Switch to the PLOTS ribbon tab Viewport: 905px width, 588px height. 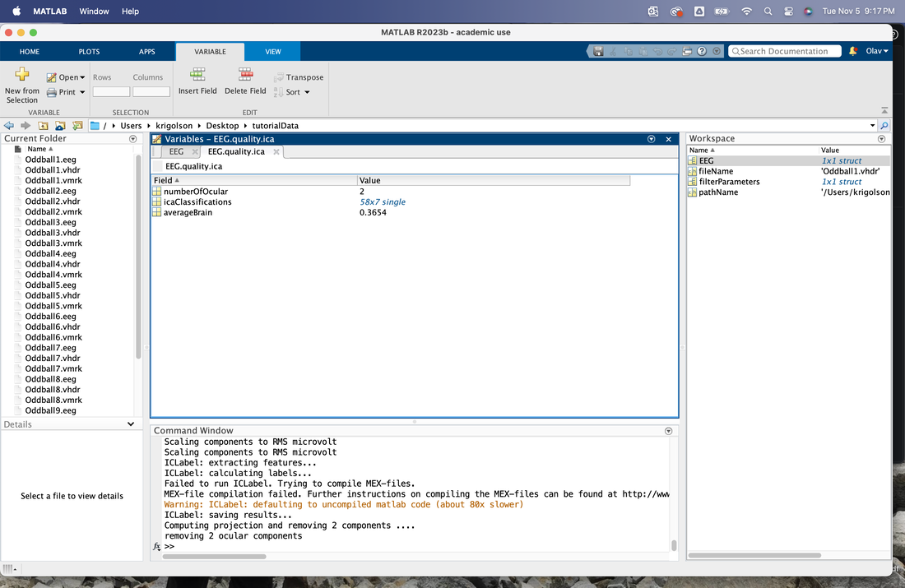(89, 51)
